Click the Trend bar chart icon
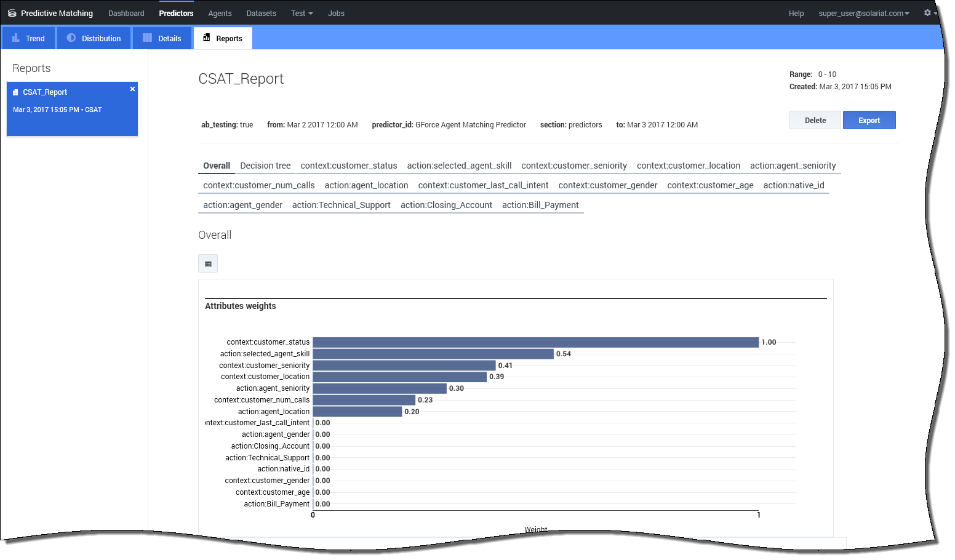This screenshot has width=955, height=560. [x=16, y=38]
